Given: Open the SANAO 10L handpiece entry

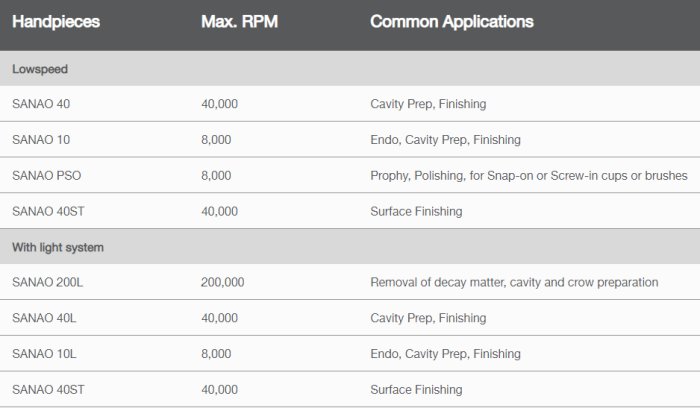Looking at the screenshot, I should [44, 354].
